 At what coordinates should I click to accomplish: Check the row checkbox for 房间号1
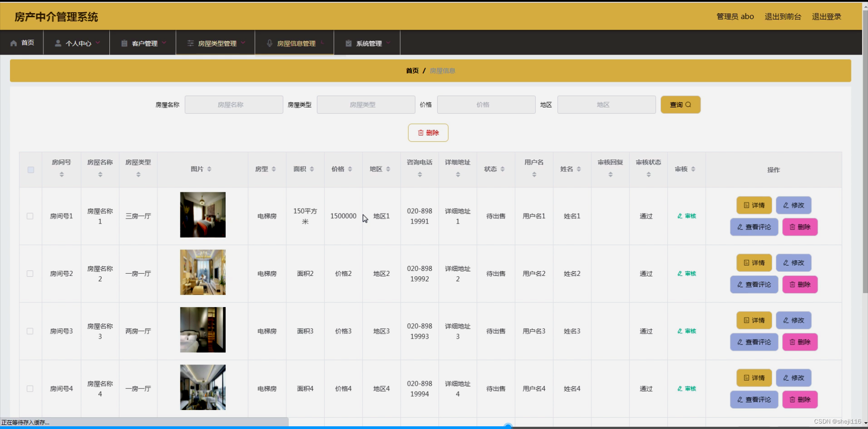point(30,216)
